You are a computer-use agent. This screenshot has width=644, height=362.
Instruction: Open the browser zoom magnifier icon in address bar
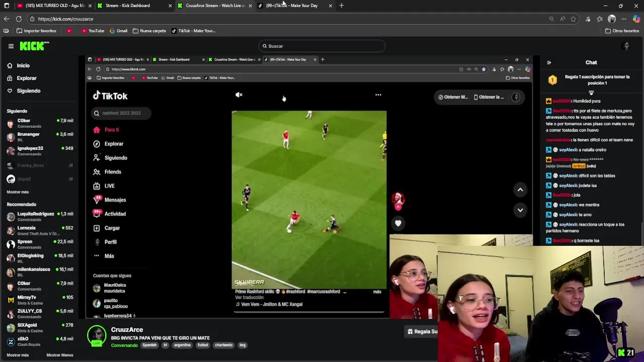pos(551,19)
